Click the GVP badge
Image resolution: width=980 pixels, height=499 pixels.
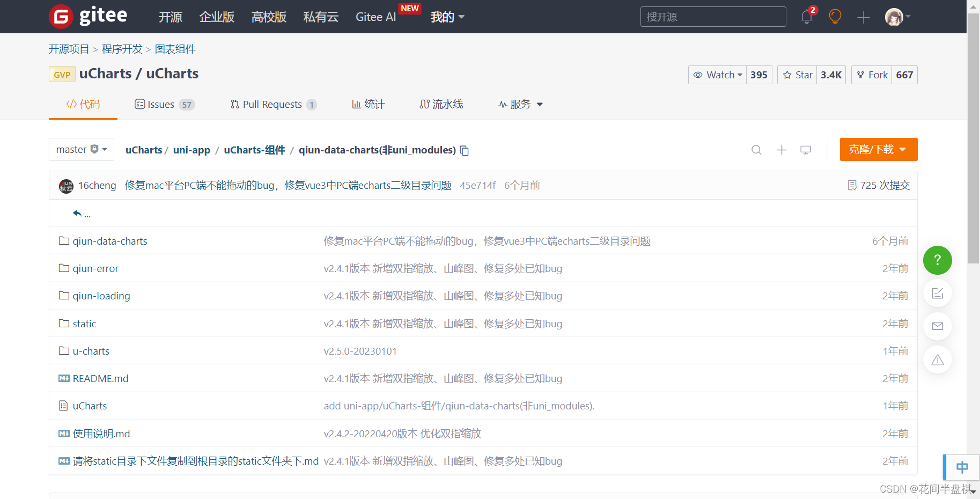(62, 74)
